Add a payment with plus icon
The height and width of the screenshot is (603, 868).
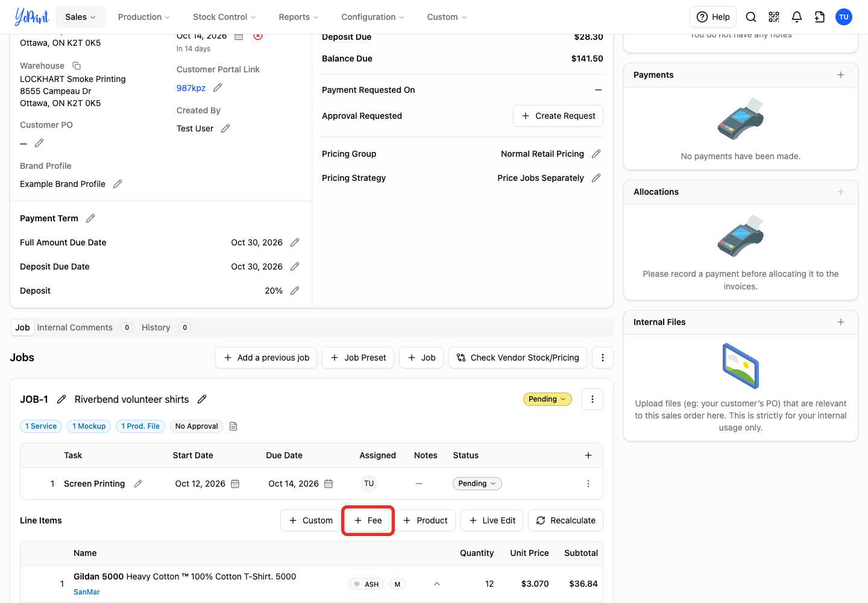tap(841, 75)
